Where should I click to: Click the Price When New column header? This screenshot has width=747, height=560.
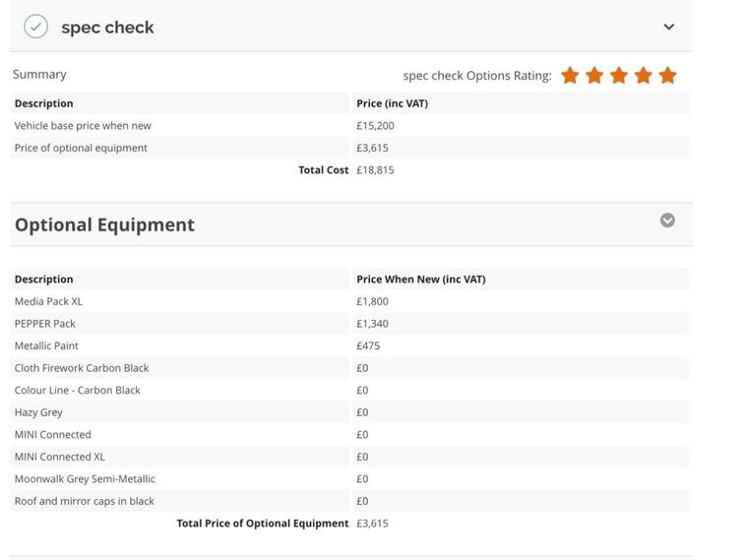tap(420, 280)
